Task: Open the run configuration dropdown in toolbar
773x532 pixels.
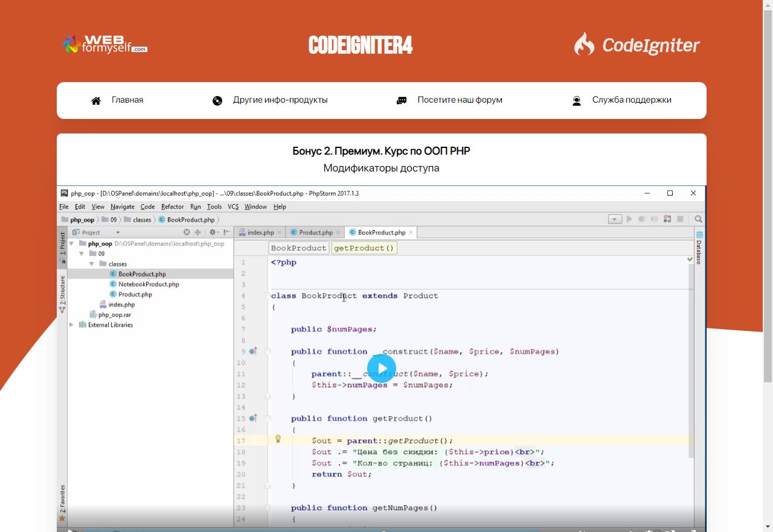Action: [615, 219]
